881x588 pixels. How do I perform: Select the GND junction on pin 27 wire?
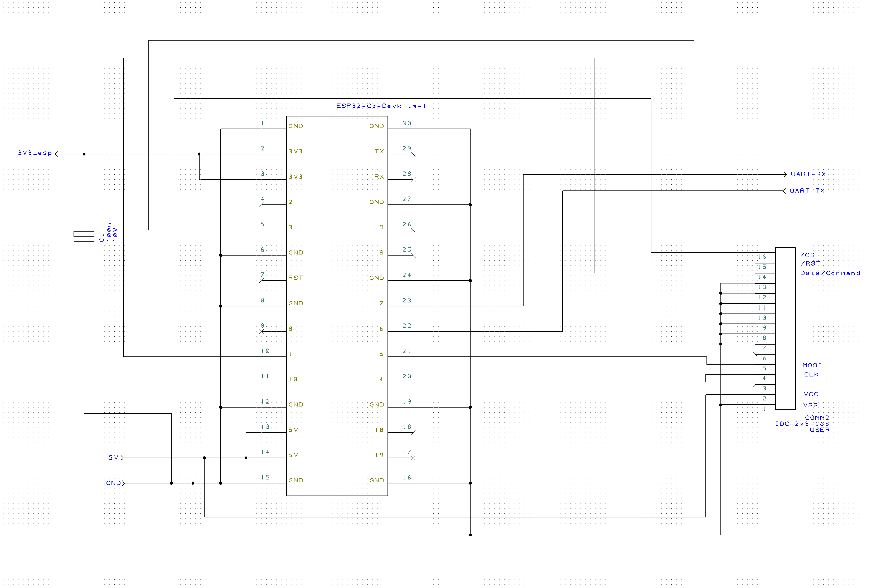[470, 205]
